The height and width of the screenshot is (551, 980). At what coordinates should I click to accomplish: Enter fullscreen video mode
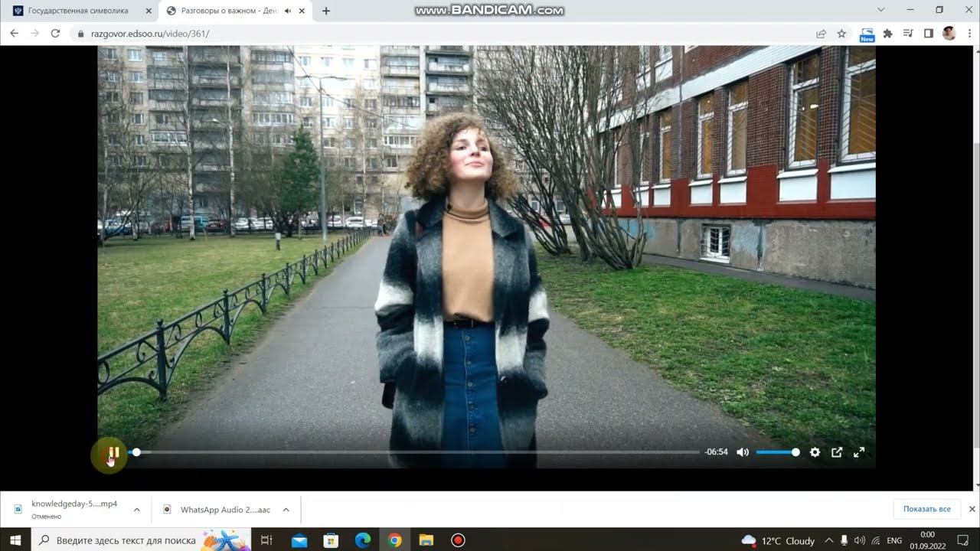(859, 452)
